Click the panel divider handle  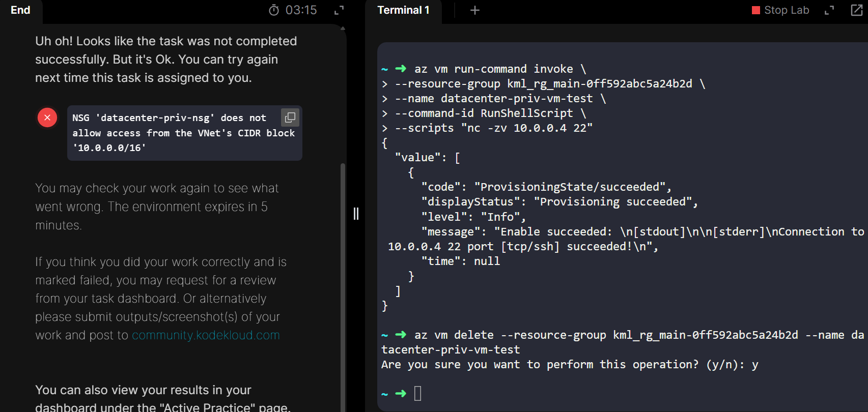pos(356,214)
